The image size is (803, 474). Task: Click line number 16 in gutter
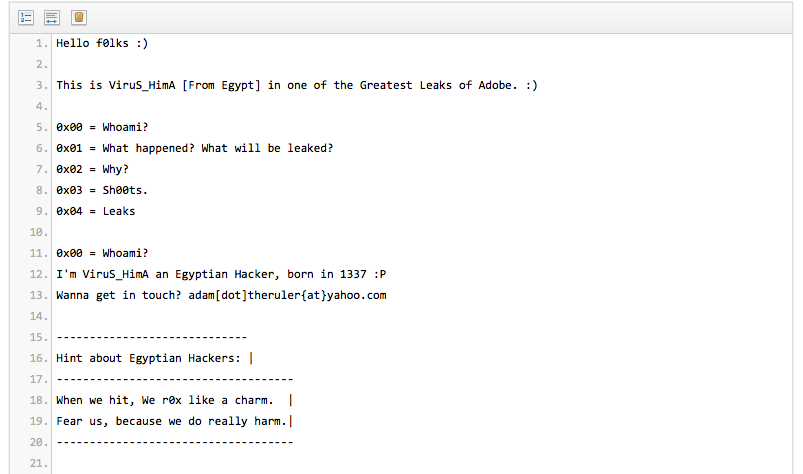click(x=38, y=358)
